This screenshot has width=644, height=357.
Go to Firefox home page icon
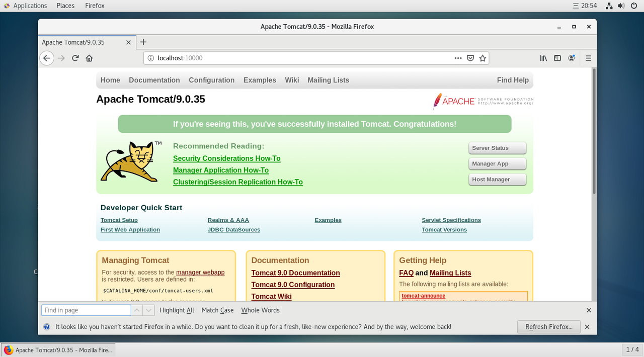pyautogui.click(x=89, y=58)
